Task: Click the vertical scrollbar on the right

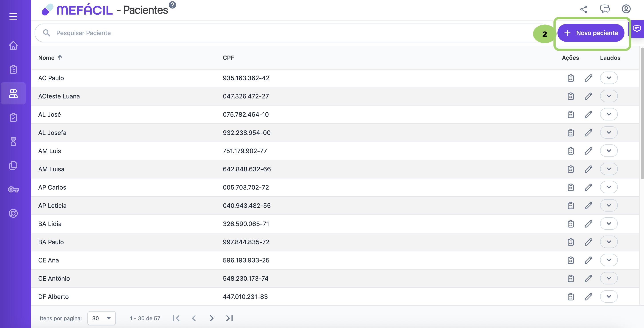Action: 642,113
